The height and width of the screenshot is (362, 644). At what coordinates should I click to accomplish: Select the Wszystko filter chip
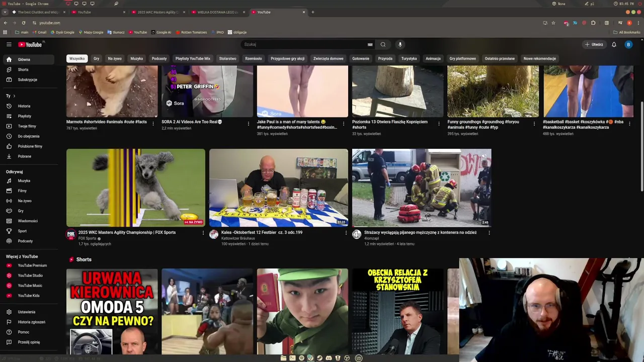coord(77,58)
